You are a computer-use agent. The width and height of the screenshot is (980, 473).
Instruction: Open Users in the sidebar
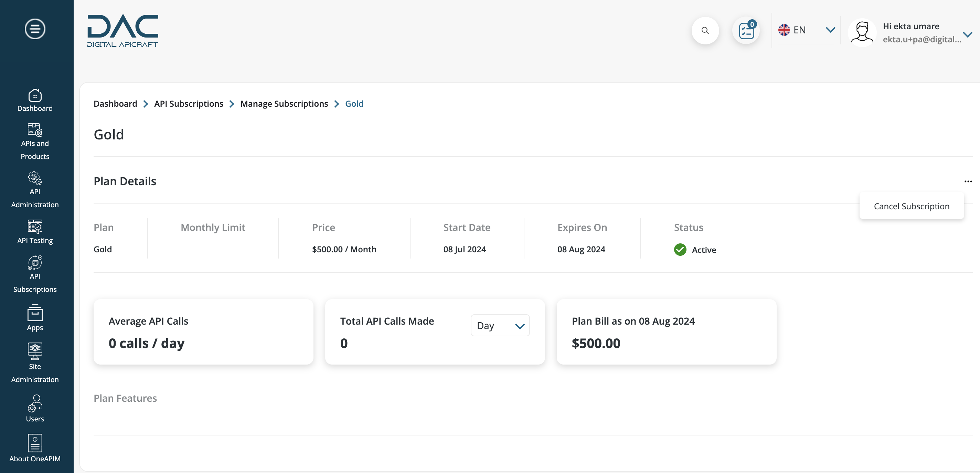tap(35, 408)
